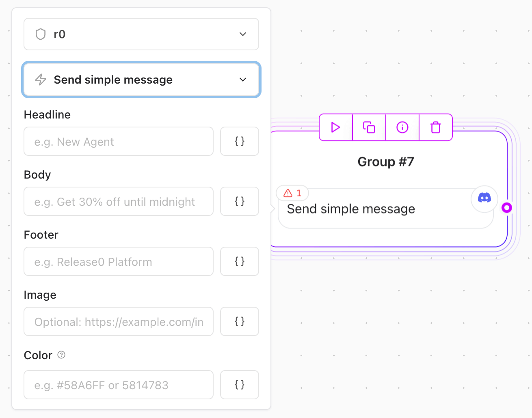Image resolution: width=532 pixels, height=418 pixels.
Task: Click the output connection port on Group #7
Action: 507,207
